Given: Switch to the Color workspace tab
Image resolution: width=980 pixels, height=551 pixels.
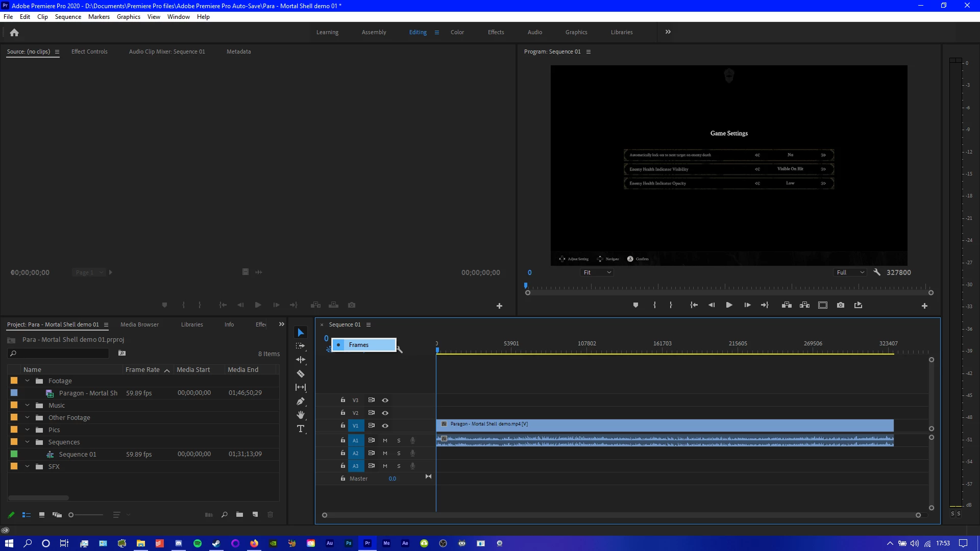Looking at the screenshot, I should tap(457, 32).
